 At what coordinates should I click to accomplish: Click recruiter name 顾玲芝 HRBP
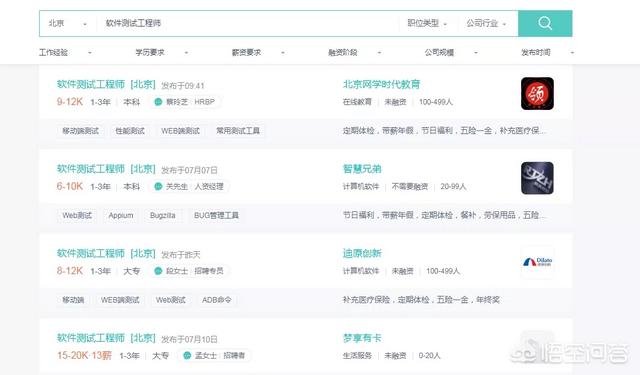[x=190, y=102]
